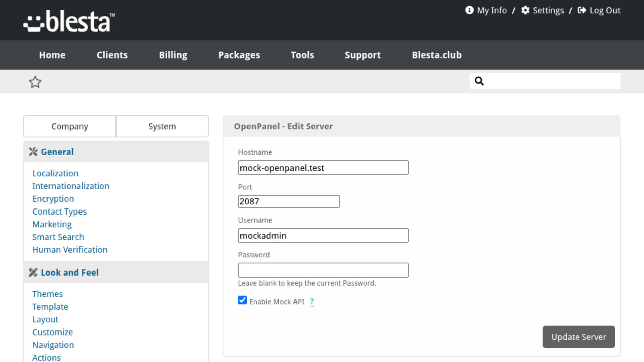
Task: Click the Log Out arrow icon
Action: [582, 10]
